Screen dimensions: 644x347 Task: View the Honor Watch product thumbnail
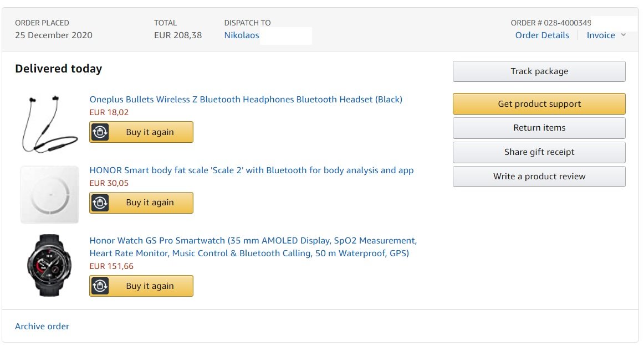(49, 265)
